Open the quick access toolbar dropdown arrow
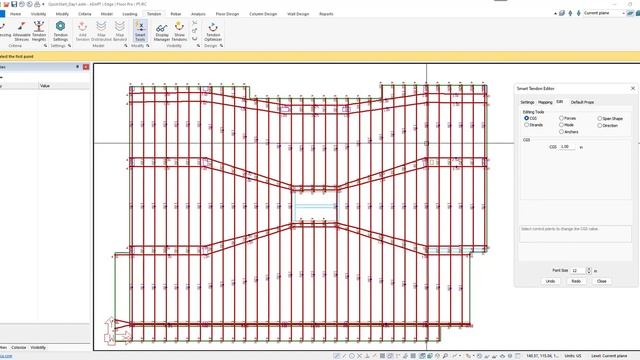Image resolution: width=640 pixels, height=360 pixels. (x=43, y=4)
